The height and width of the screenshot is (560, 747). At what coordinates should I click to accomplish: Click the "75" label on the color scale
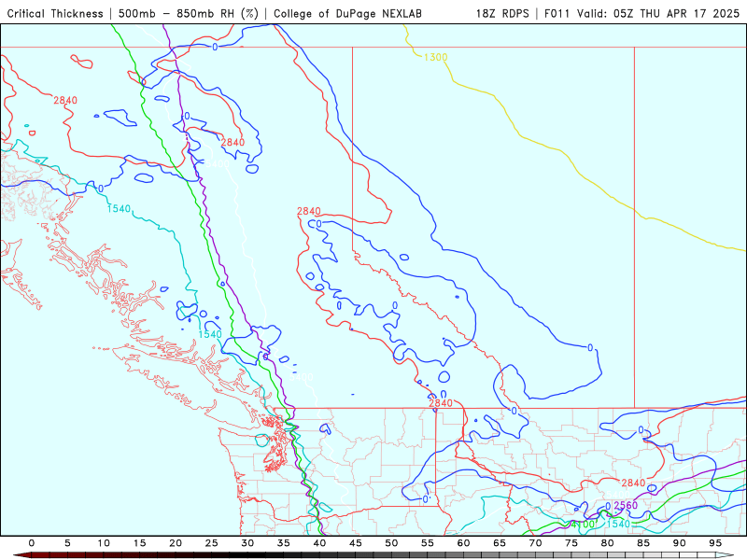(x=571, y=543)
